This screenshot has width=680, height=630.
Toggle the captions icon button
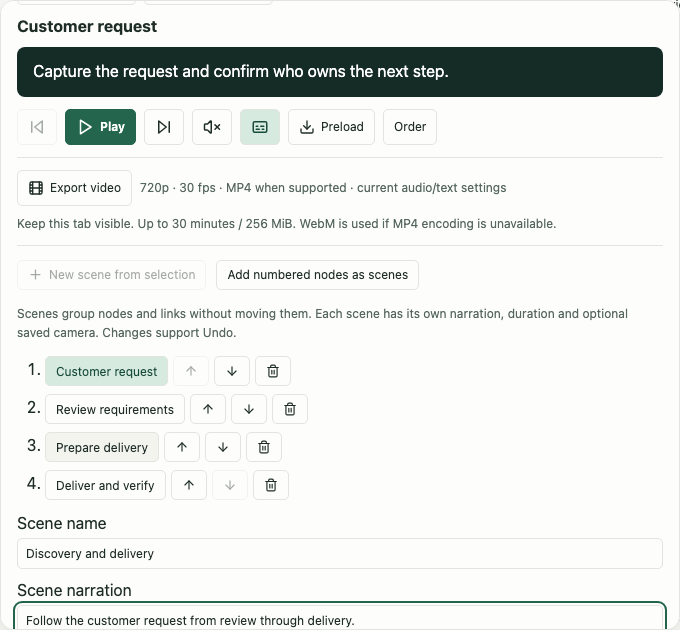tap(260, 127)
